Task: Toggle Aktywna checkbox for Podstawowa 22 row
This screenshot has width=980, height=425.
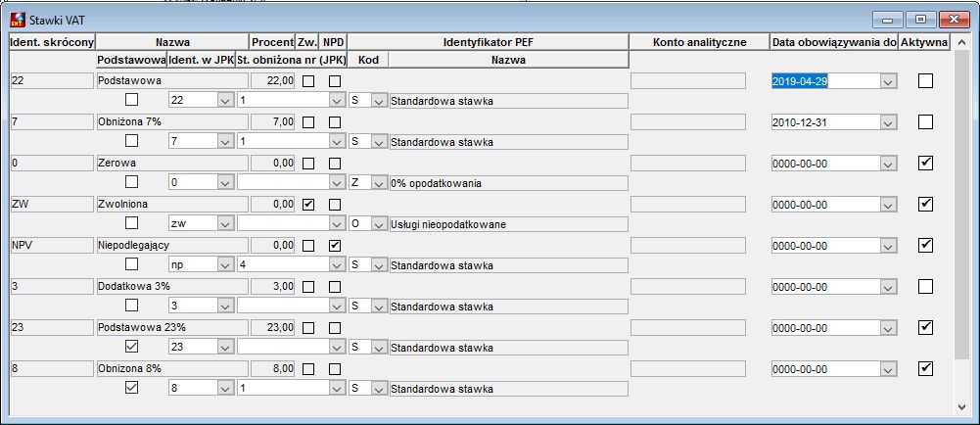Action: [925, 80]
